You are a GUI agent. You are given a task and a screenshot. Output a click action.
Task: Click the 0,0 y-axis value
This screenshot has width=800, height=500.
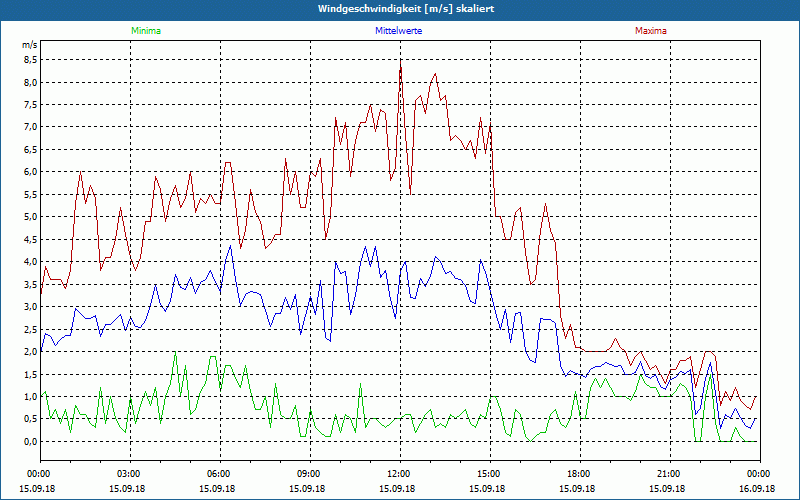(31, 441)
